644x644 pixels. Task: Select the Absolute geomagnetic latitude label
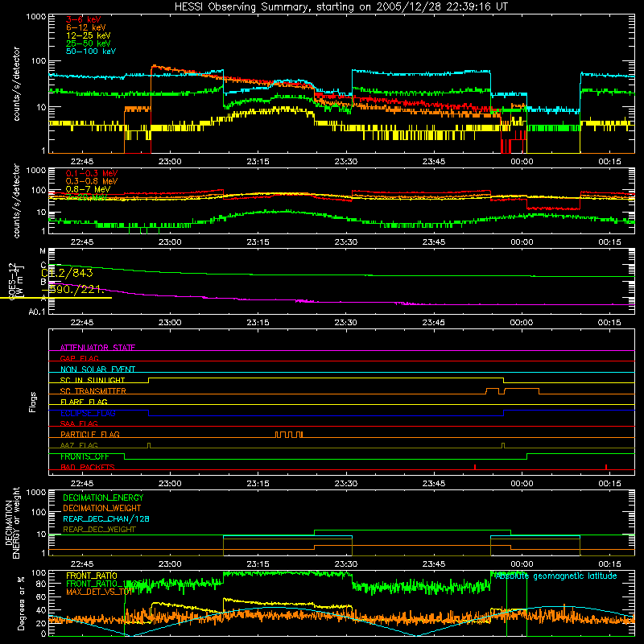(x=556, y=576)
